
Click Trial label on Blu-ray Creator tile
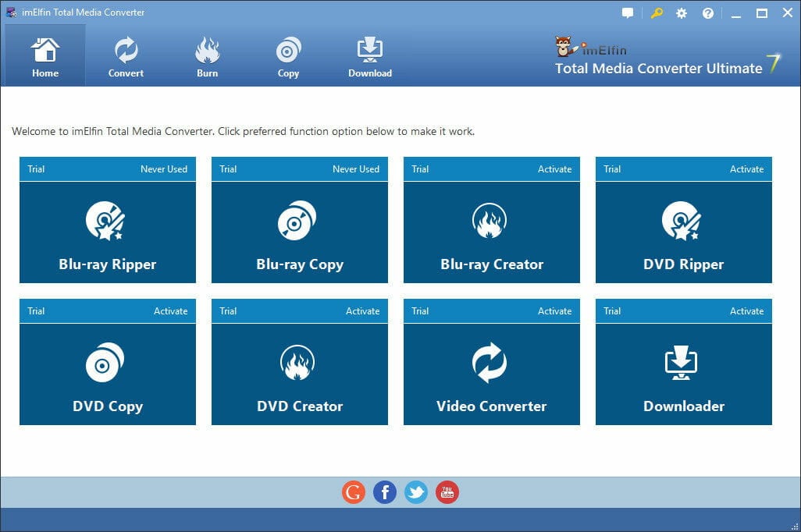coord(420,169)
